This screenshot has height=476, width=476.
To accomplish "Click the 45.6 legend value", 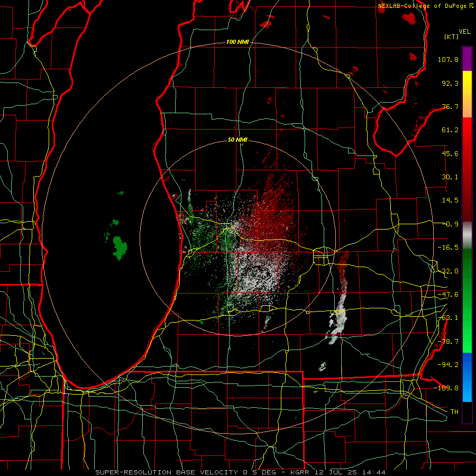I will (x=450, y=153).
